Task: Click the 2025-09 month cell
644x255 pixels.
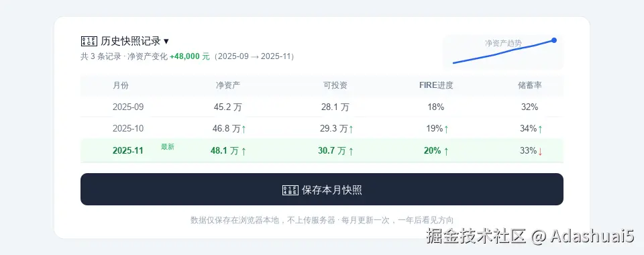Action: (x=128, y=107)
